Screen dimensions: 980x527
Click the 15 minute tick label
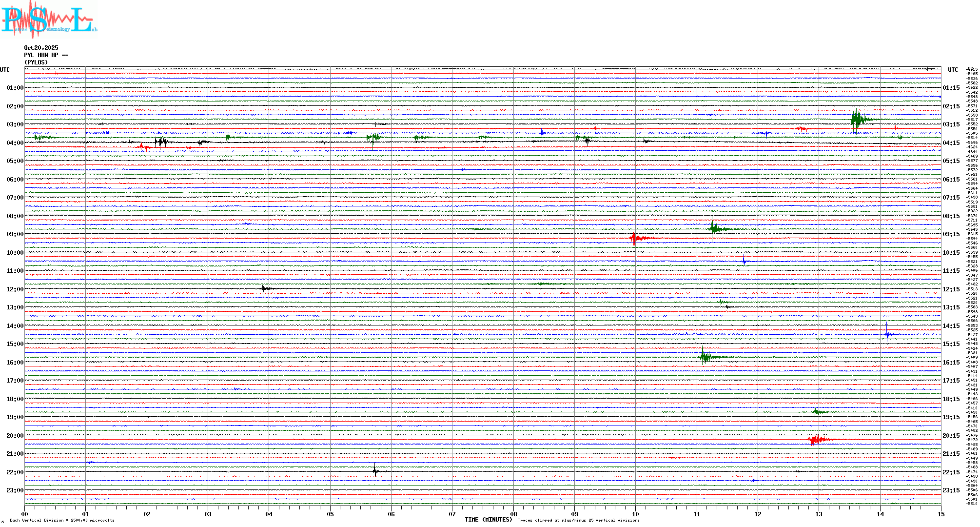(941, 514)
